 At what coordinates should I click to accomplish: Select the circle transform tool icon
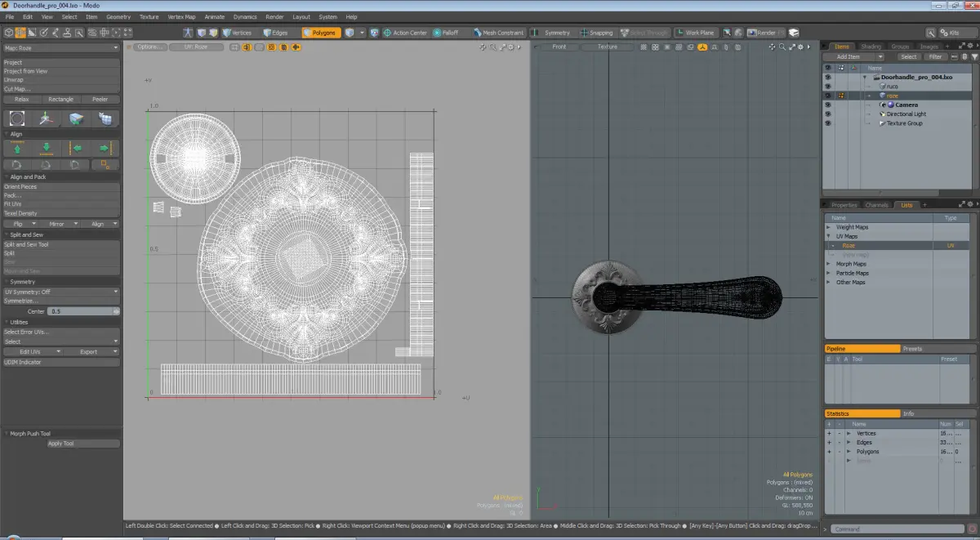pyautogui.click(x=18, y=118)
